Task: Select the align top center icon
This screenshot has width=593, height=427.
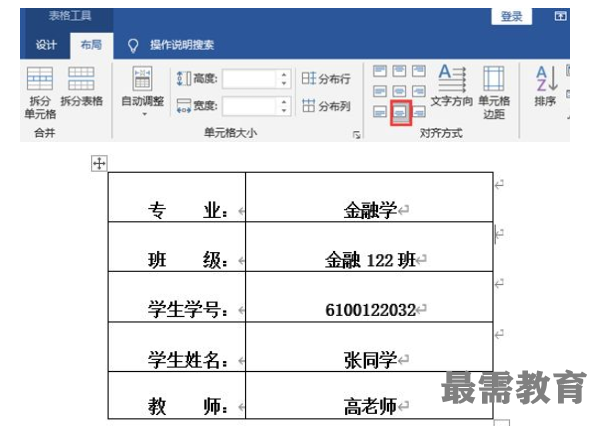Action: 399,71
